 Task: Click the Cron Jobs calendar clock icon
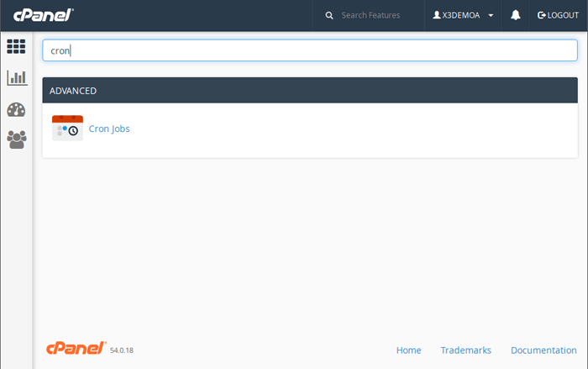pyautogui.click(x=67, y=129)
